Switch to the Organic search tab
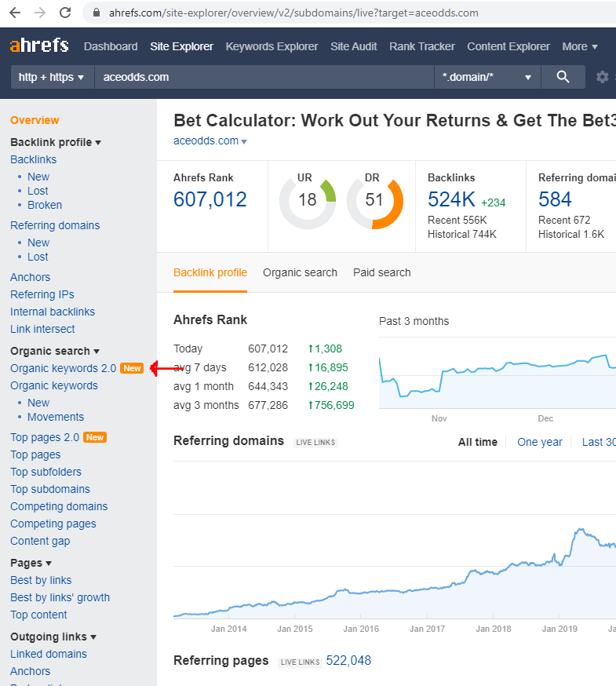The width and height of the screenshot is (616, 686). (x=300, y=272)
